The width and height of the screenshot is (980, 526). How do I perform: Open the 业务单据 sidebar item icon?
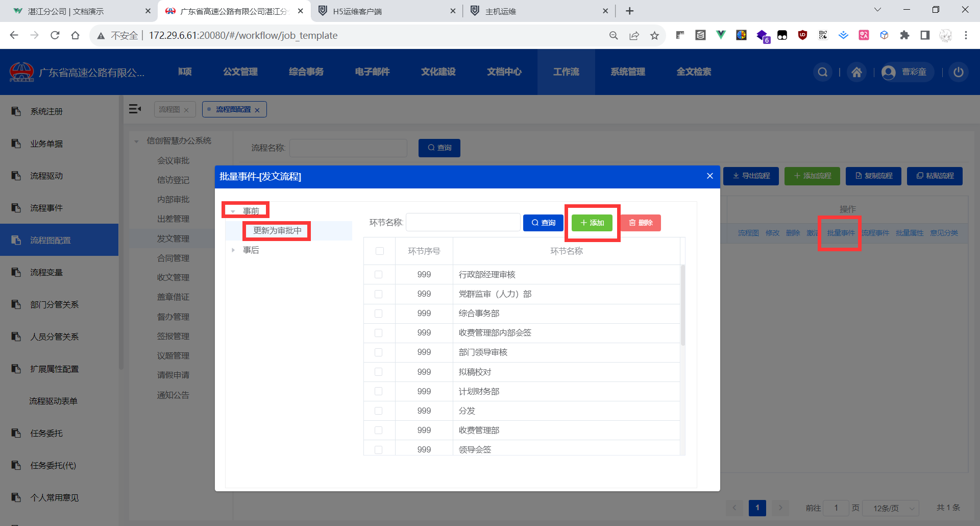click(x=16, y=144)
